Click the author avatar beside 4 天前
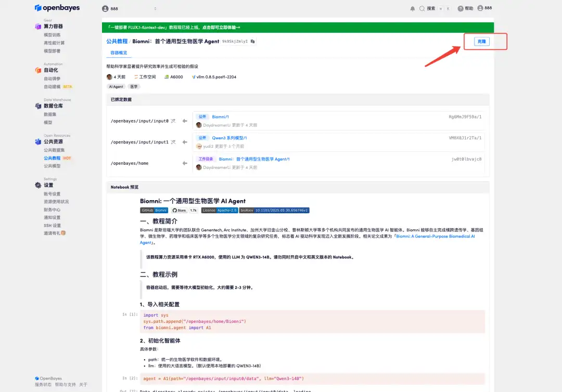This screenshot has height=392, width=562. (x=109, y=77)
